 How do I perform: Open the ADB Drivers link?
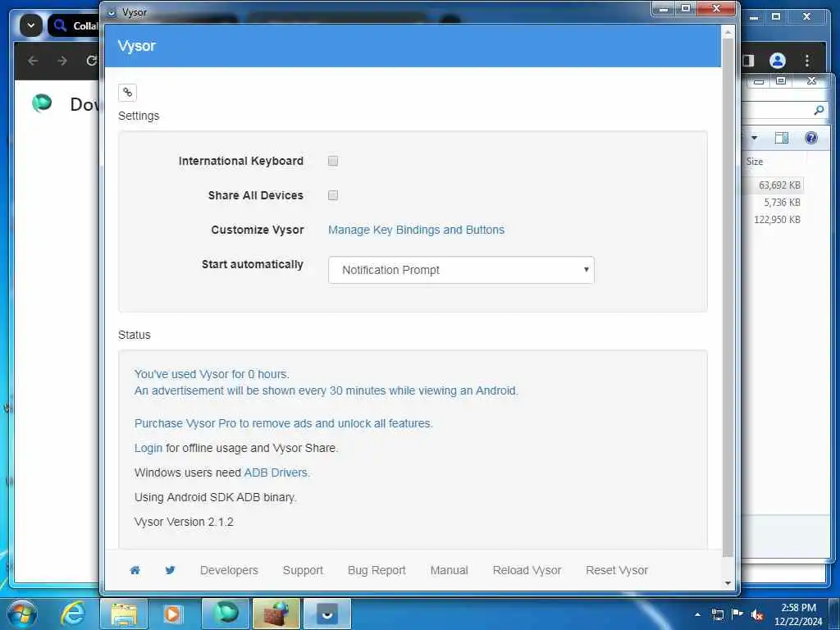(276, 472)
